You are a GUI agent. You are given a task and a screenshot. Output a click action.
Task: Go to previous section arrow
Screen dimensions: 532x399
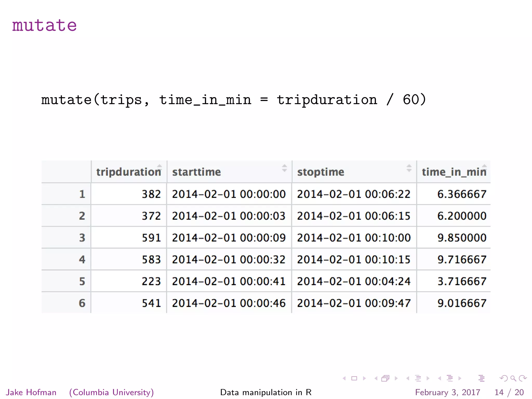[x=440, y=378]
